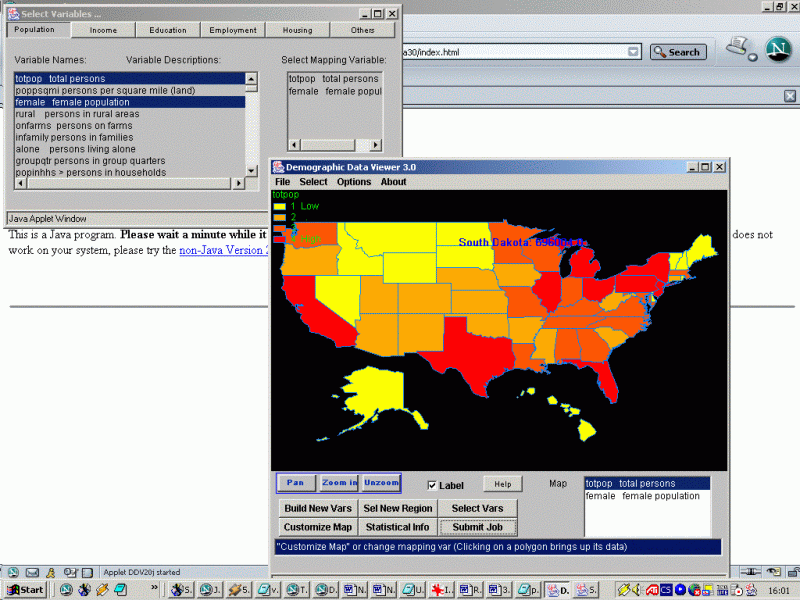The width and height of the screenshot is (800, 600).
Task: Follow the non-Java Version link
Action: tap(223, 250)
